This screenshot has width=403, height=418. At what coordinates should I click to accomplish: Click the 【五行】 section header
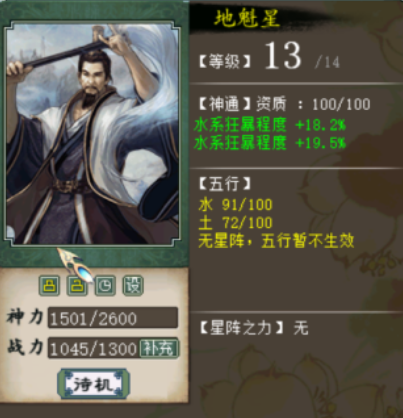tap(225, 184)
